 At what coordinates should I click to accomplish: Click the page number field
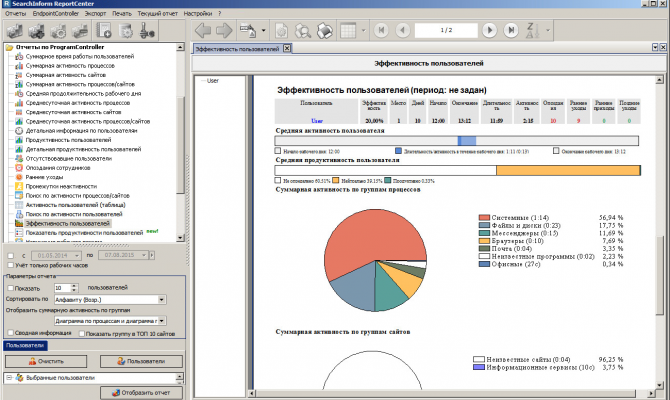[x=444, y=30]
